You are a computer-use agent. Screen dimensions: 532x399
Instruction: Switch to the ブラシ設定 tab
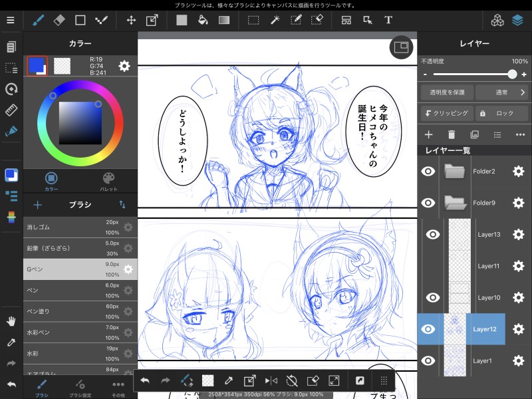point(80,388)
